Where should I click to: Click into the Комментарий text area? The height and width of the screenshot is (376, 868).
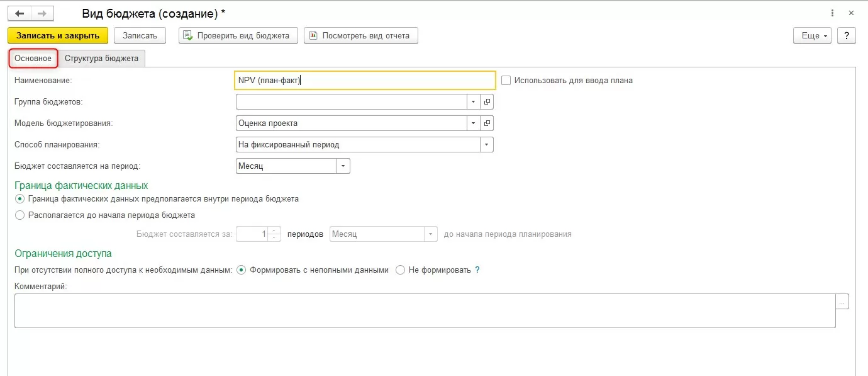point(425,310)
